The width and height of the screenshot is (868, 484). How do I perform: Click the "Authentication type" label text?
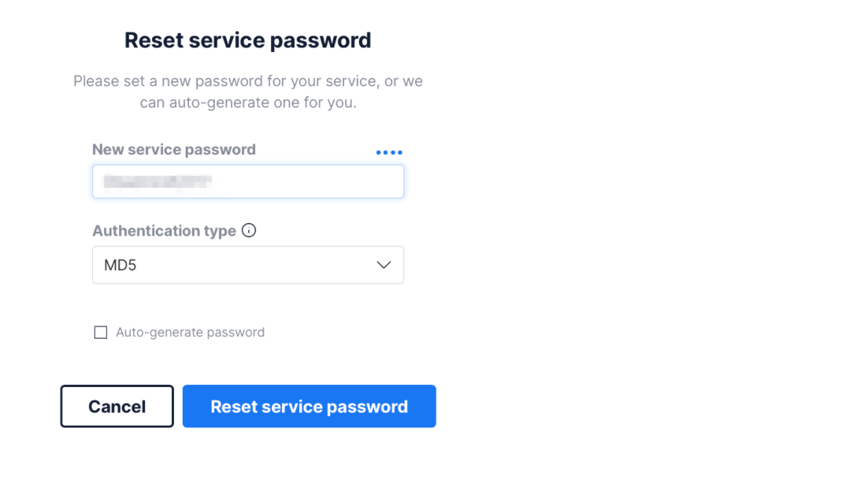164,231
